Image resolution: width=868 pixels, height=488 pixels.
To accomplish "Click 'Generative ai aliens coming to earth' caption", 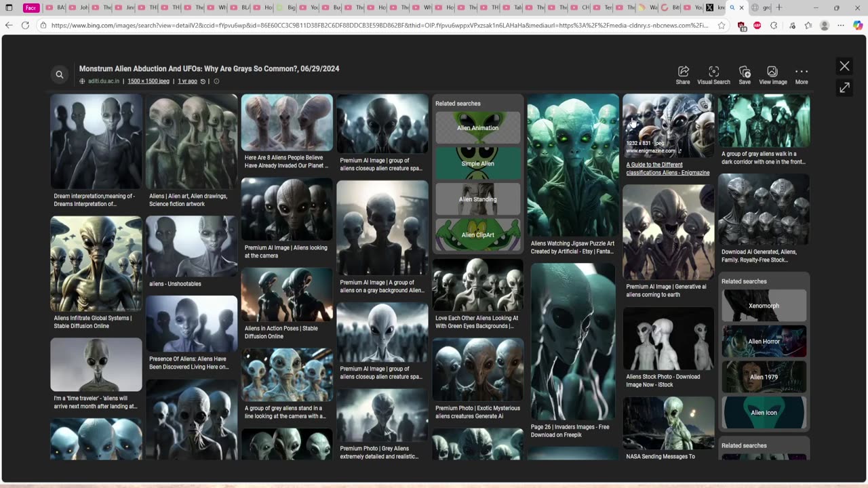I will coord(667,291).
